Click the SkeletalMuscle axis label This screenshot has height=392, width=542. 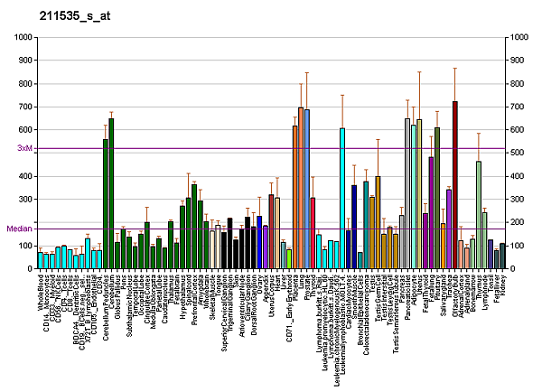(212, 298)
